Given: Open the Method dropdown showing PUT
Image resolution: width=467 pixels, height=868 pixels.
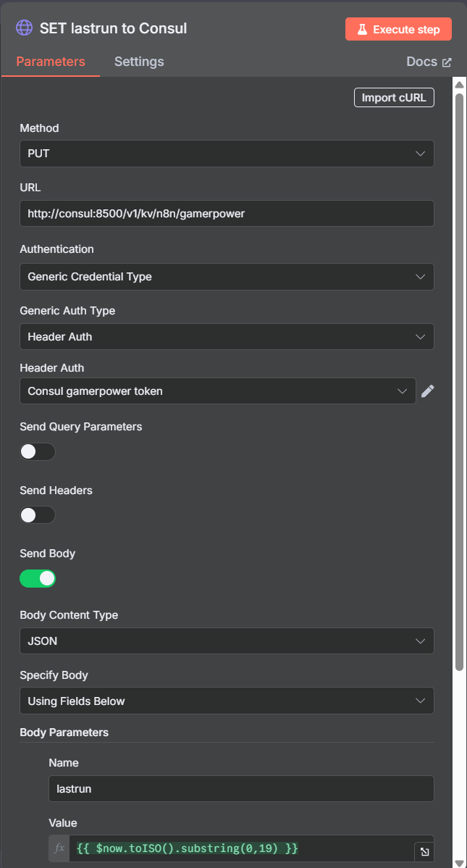Looking at the screenshot, I should pos(227,154).
